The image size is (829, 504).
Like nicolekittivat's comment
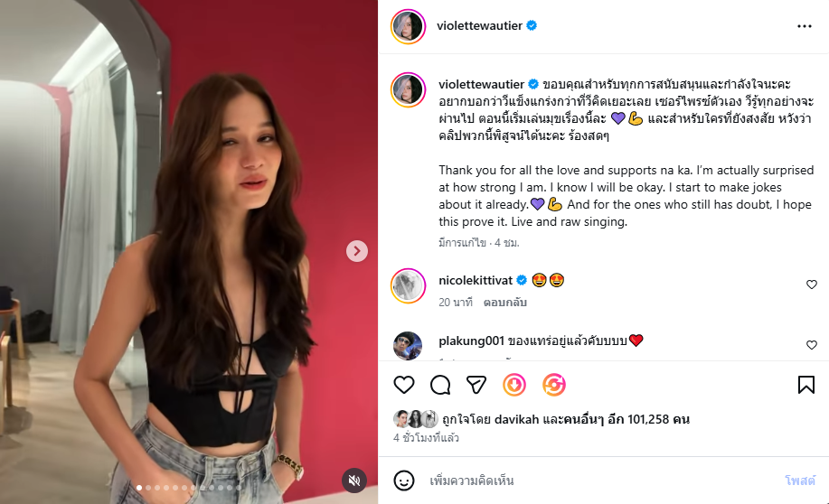[x=811, y=285]
